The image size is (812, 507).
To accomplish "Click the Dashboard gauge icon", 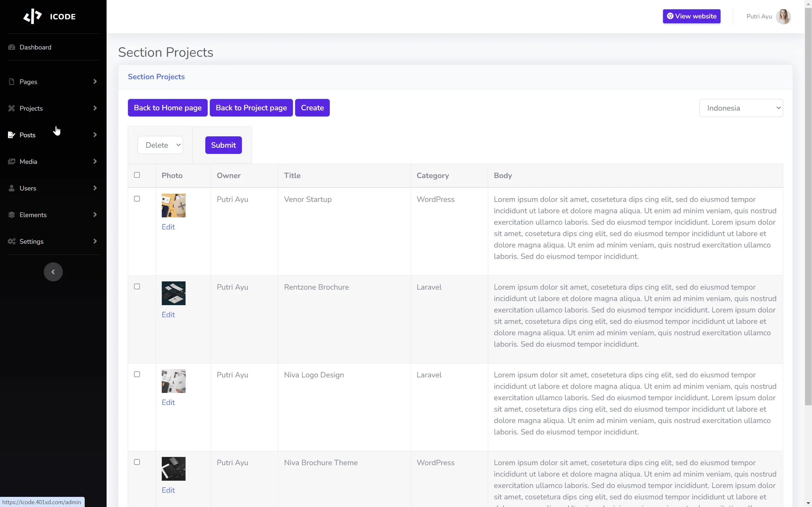I will point(12,47).
